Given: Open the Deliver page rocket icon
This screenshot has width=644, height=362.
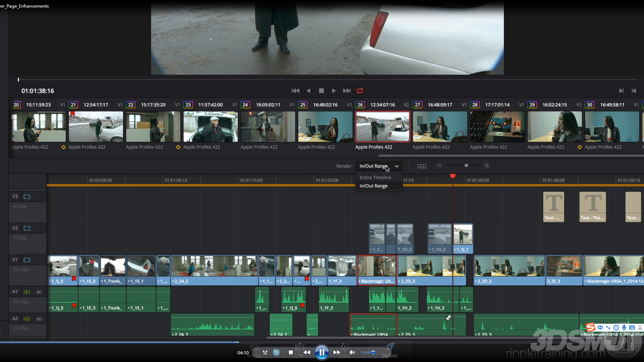Looking at the screenshot, I should click(x=390, y=348).
